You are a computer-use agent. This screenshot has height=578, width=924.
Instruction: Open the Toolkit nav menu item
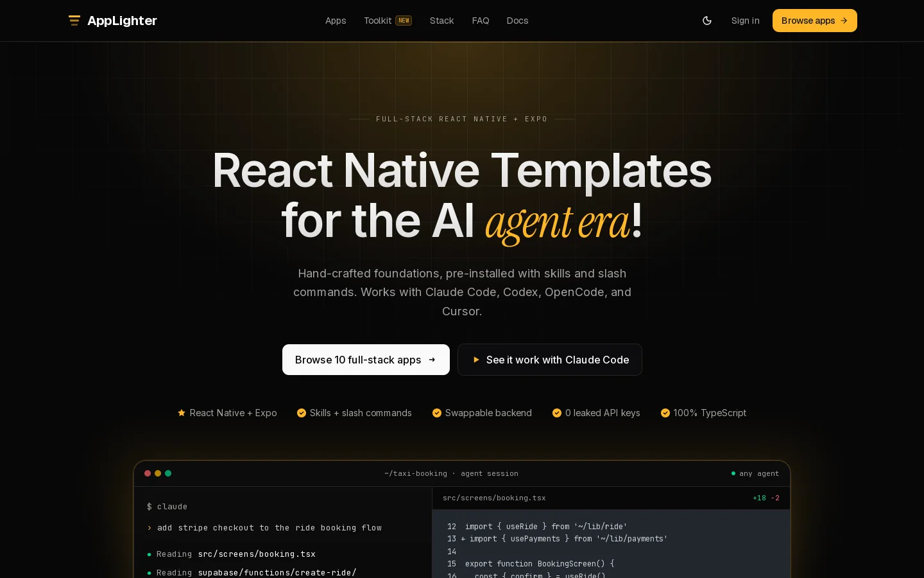(378, 21)
